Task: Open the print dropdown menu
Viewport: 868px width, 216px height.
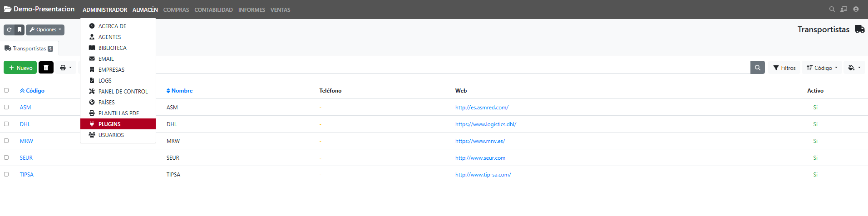Action: (x=65, y=68)
